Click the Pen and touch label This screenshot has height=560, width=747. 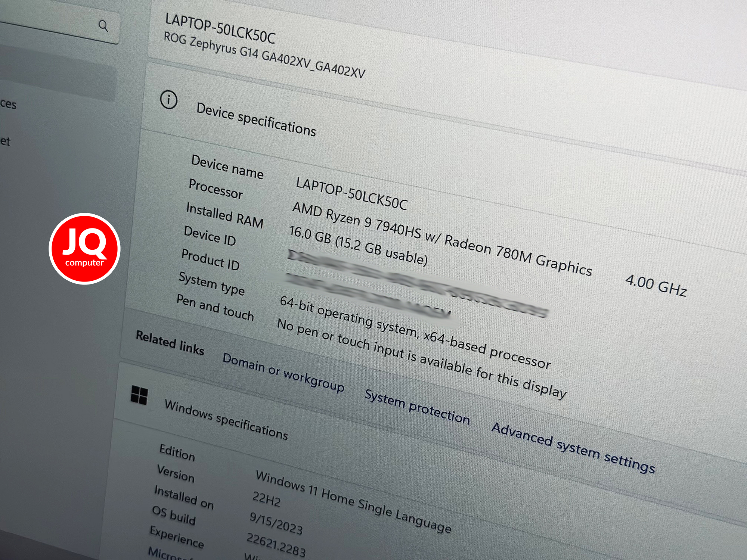(x=216, y=307)
